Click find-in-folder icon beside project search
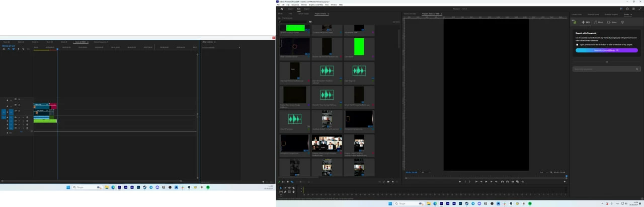Viewport: 644px width, 207px height. point(310,22)
